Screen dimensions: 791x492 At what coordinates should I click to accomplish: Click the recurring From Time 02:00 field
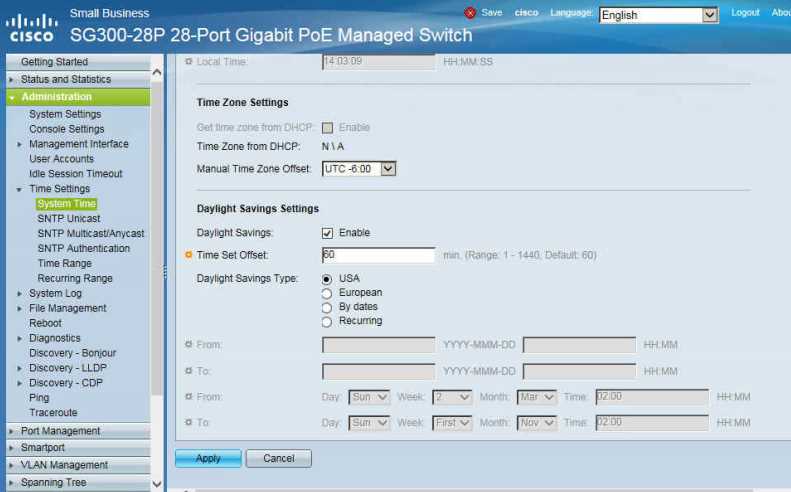pyautogui.click(x=652, y=397)
